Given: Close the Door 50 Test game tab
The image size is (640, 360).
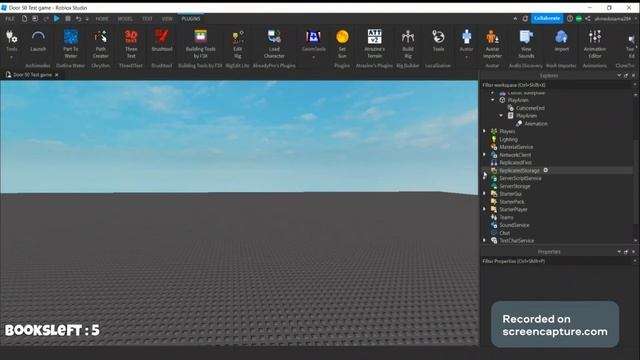Looking at the screenshot, I should point(57,75).
